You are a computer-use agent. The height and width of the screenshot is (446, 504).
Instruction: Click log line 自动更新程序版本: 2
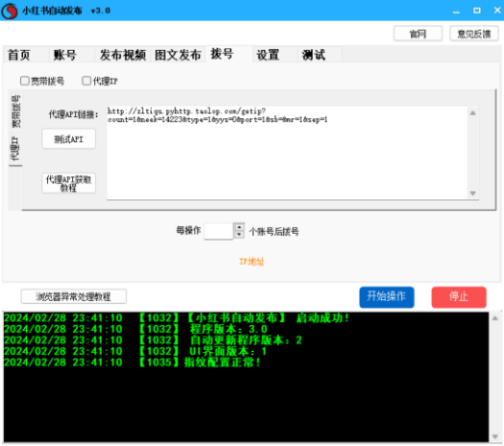[153, 340]
